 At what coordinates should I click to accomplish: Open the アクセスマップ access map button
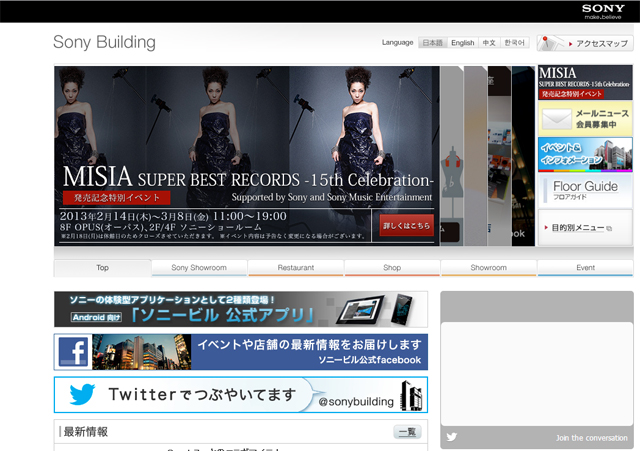[585, 43]
